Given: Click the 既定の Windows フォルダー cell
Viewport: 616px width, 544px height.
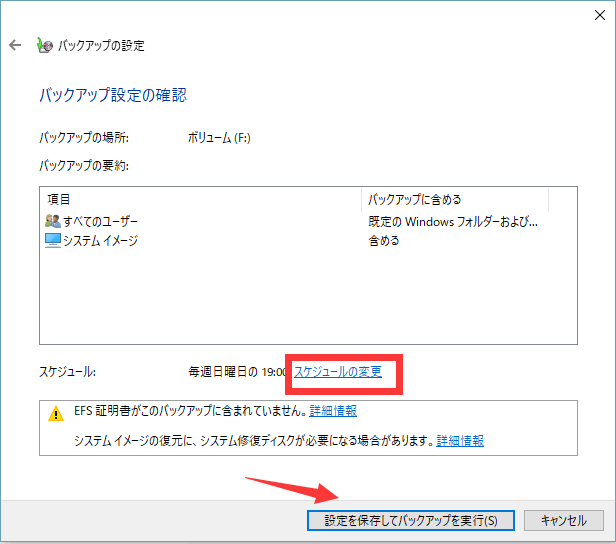Looking at the screenshot, I should [x=452, y=221].
